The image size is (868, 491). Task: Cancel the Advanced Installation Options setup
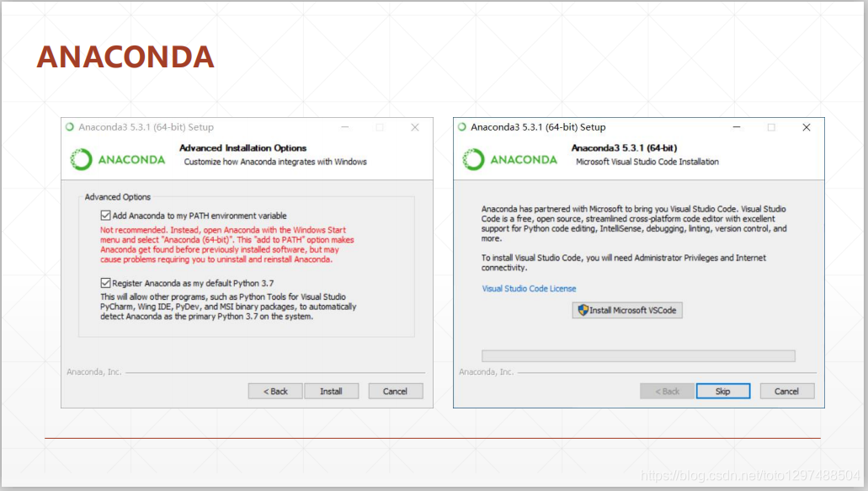click(395, 392)
